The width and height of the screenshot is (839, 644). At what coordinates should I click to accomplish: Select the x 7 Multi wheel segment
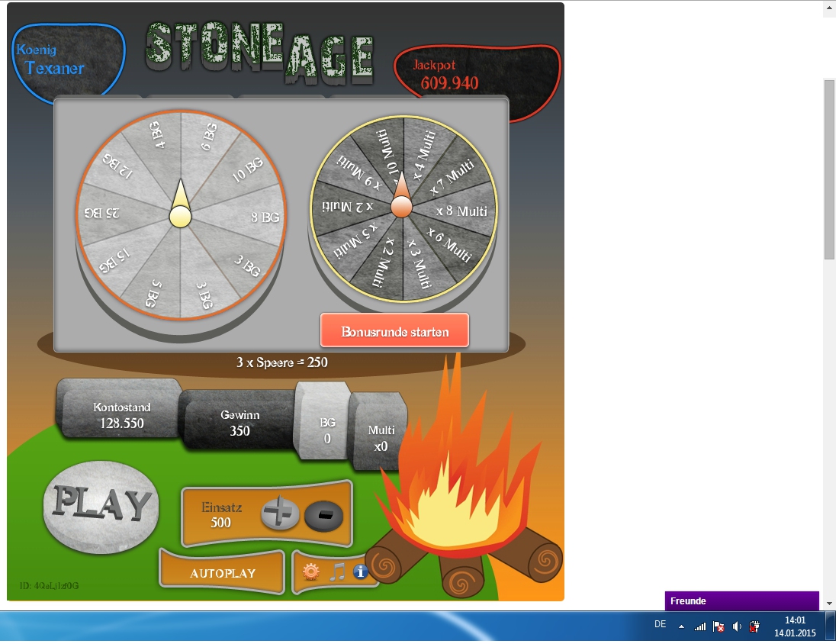(452, 176)
